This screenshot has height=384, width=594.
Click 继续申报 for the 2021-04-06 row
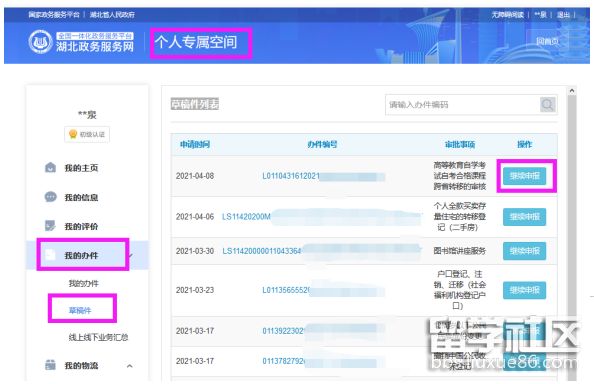coord(524,217)
